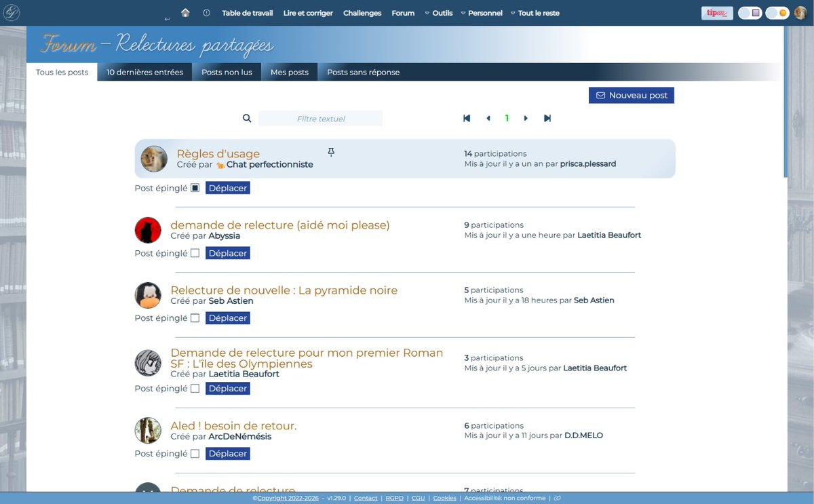Open author Abyssia's profile name
The width and height of the screenshot is (814, 504).
pos(225,235)
